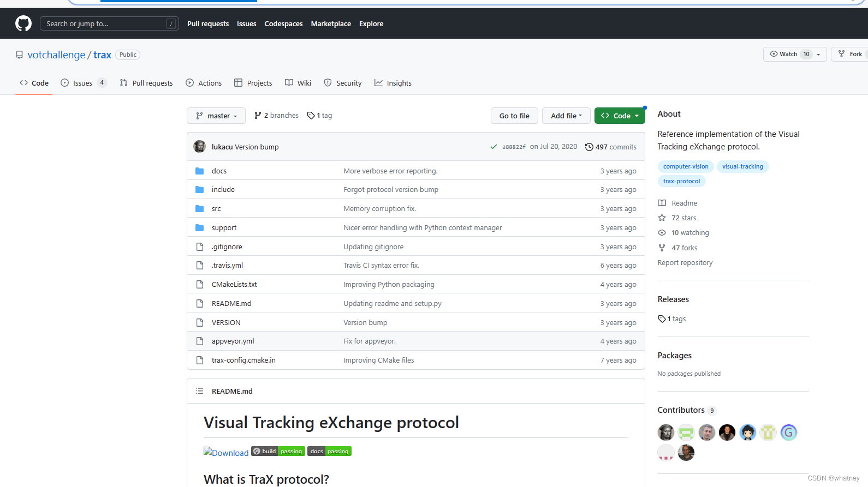View the 1 tag link
The width and height of the screenshot is (868, 487).
pyautogui.click(x=320, y=115)
